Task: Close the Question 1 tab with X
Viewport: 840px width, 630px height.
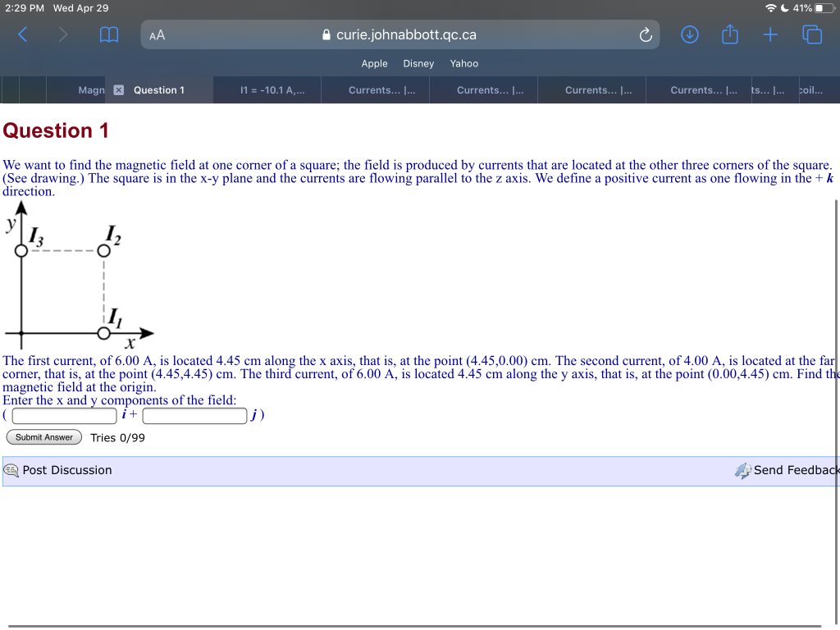Action: coord(119,90)
